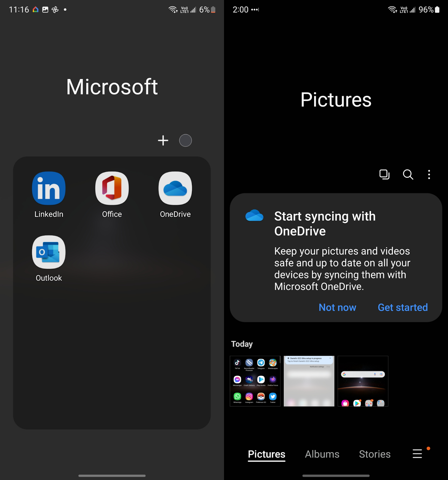Screen dimensions: 448x480
Task: Tap the battery 6% indicator
Action: pos(207,10)
